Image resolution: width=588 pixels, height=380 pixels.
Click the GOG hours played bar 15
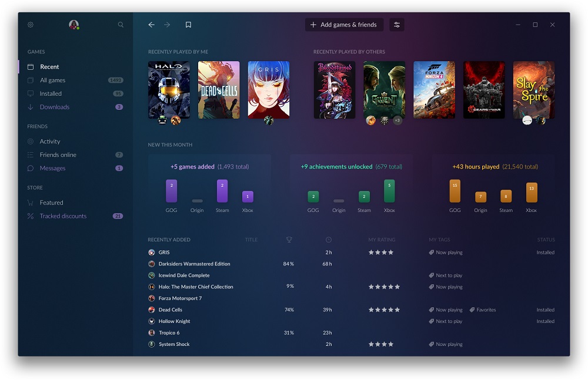[455, 191]
